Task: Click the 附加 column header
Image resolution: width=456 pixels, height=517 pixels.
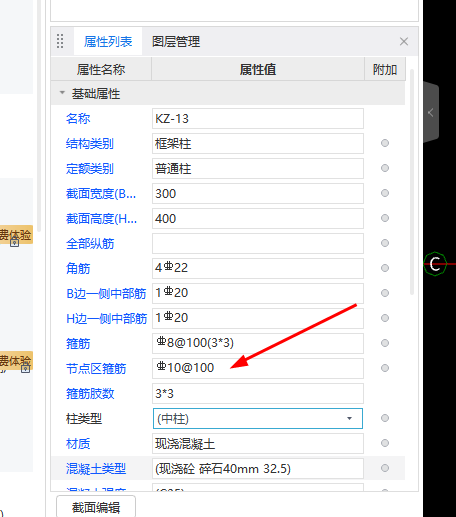Action: click(x=385, y=69)
